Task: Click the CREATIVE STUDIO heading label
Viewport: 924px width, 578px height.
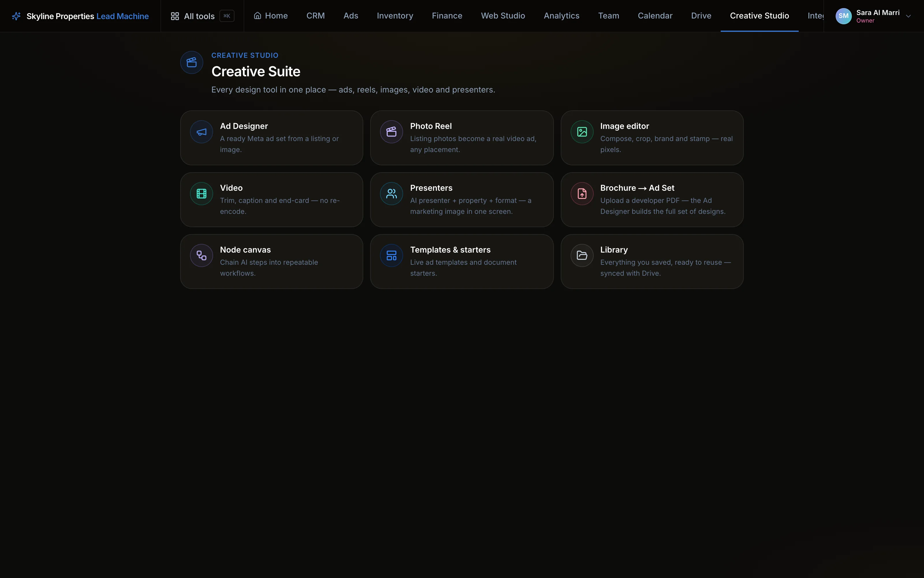Action: (245, 55)
